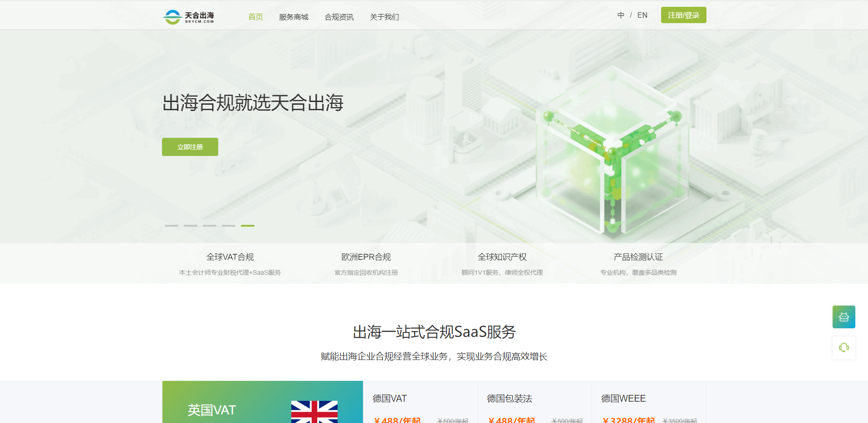The image size is (868, 423).
Task: Click the 德国VAT price ¥488/年起
Action: click(x=398, y=419)
